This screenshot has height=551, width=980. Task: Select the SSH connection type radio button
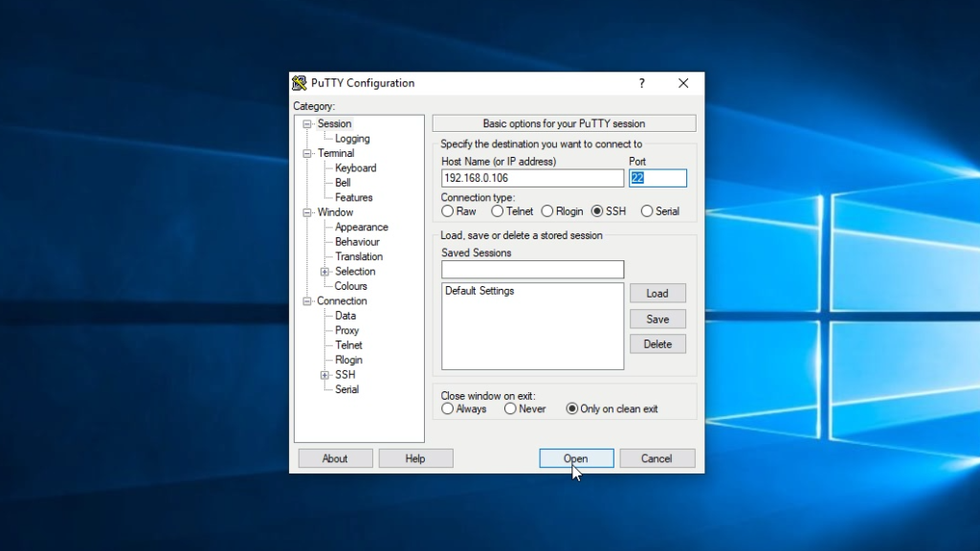597,211
